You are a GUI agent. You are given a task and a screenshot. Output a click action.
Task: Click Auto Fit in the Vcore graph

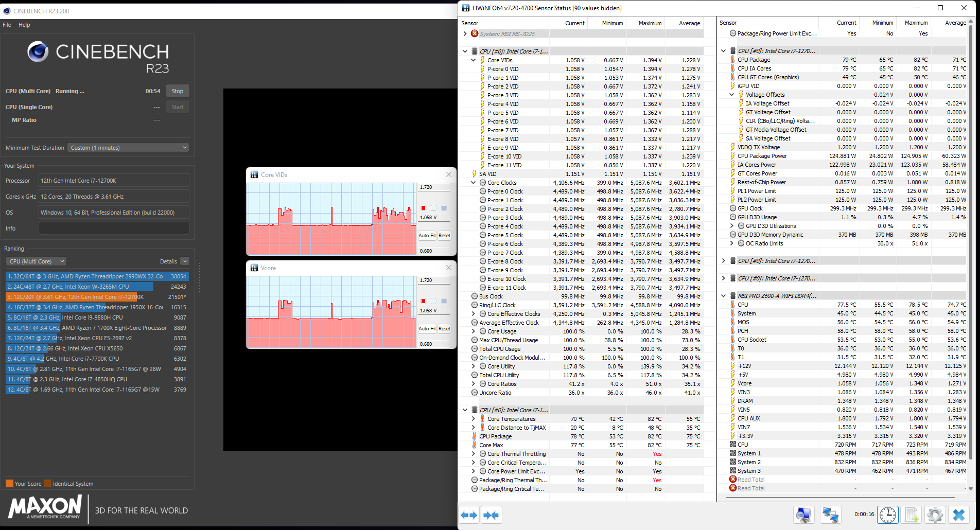coord(427,329)
